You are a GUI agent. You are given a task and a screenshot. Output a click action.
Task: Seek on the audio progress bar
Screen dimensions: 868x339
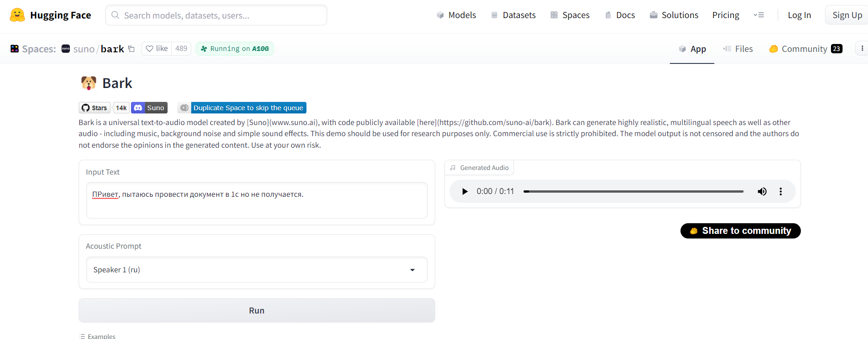[x=633, y=192]
